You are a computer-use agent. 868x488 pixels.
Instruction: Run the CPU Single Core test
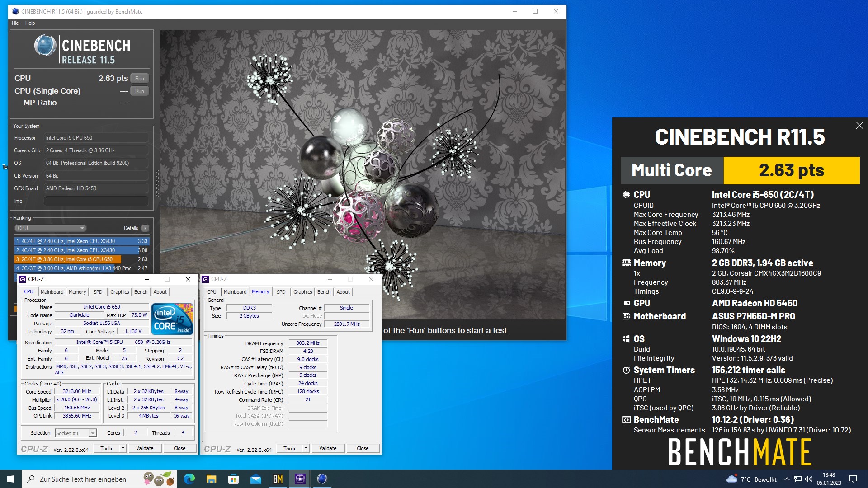[x=140, y=91]
